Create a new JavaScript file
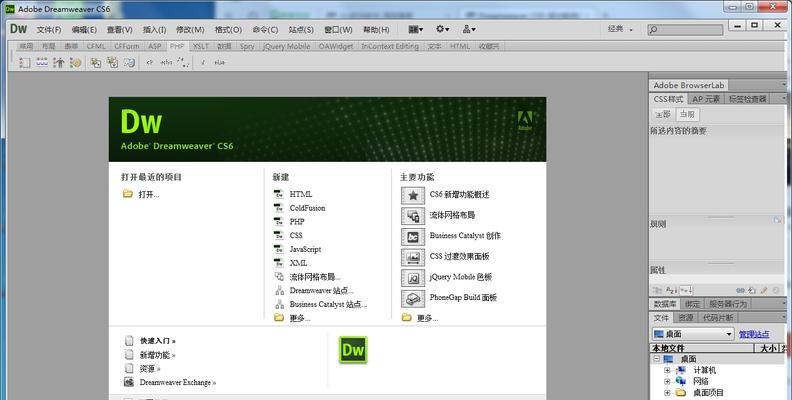The width and height of the screenshot is (792, 400). click(x=305, y=249)
